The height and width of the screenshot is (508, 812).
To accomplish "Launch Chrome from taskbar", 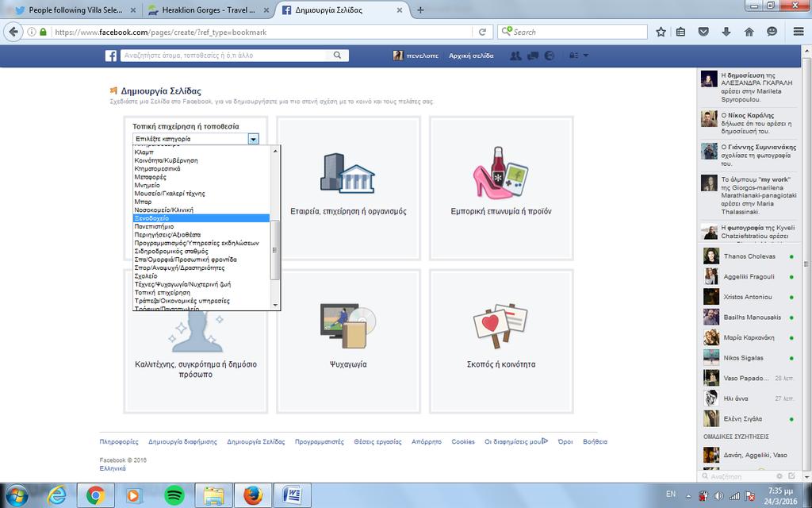I will tap(95, 495).
